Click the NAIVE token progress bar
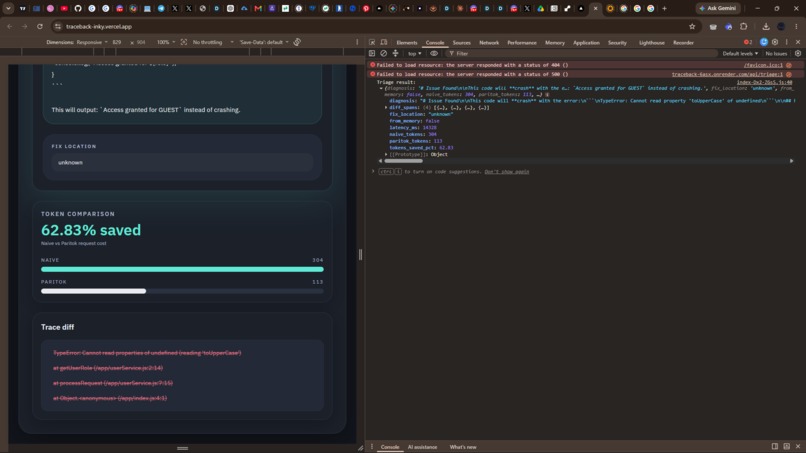The width and height of the screenshot is (806, 453). click(182, 269)
